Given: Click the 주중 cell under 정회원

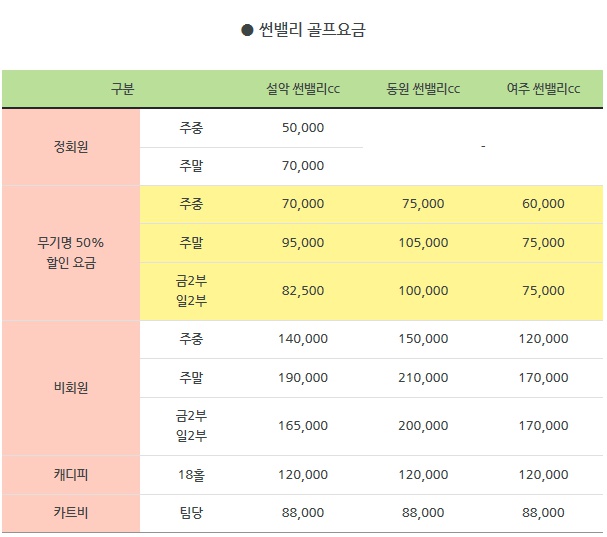Looking at the screenshot, I should [191, 128].
